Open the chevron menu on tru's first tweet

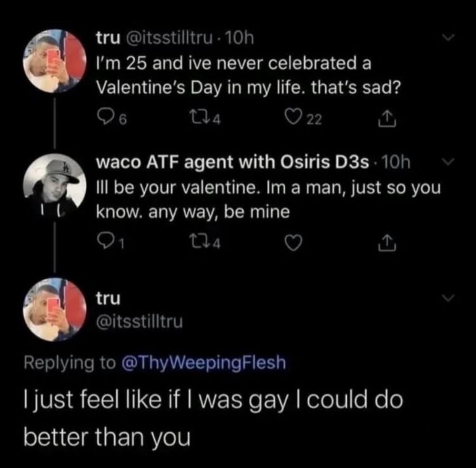(x=448, y=38)
